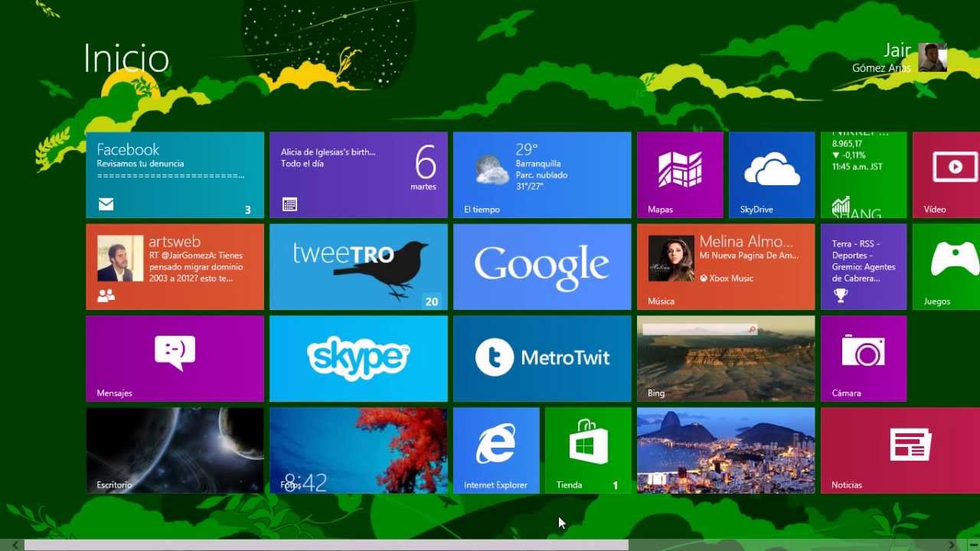Image resolution: width=980 pixels, height=551 pixels.
Task: Open the Fotos tile
Action: click(358, 450)
